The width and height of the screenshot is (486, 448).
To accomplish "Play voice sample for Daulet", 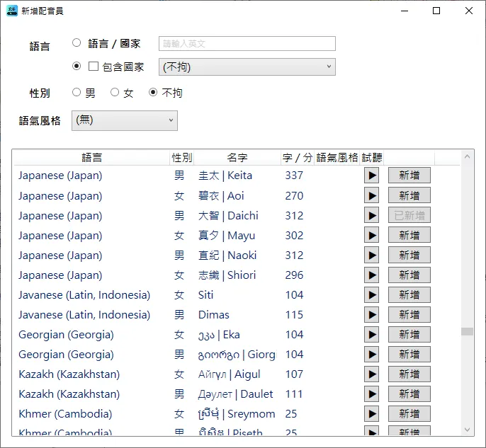I will coord(371,394).
